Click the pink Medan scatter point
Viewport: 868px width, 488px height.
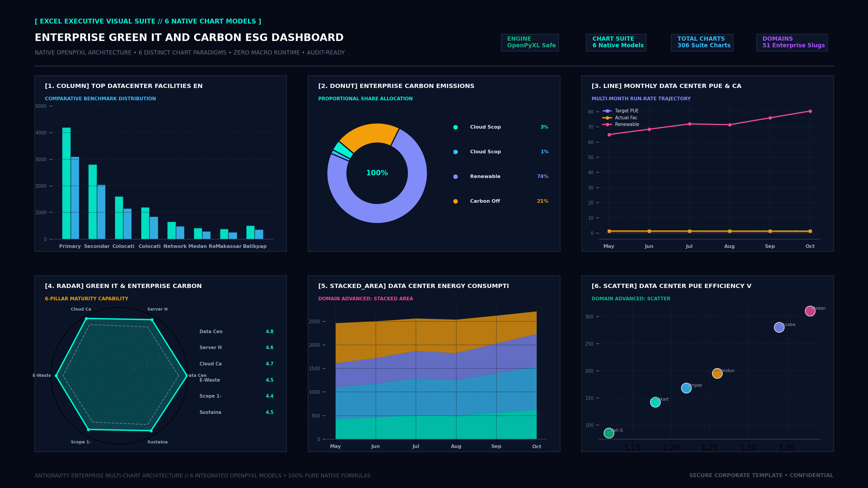(x=810, y=311)
